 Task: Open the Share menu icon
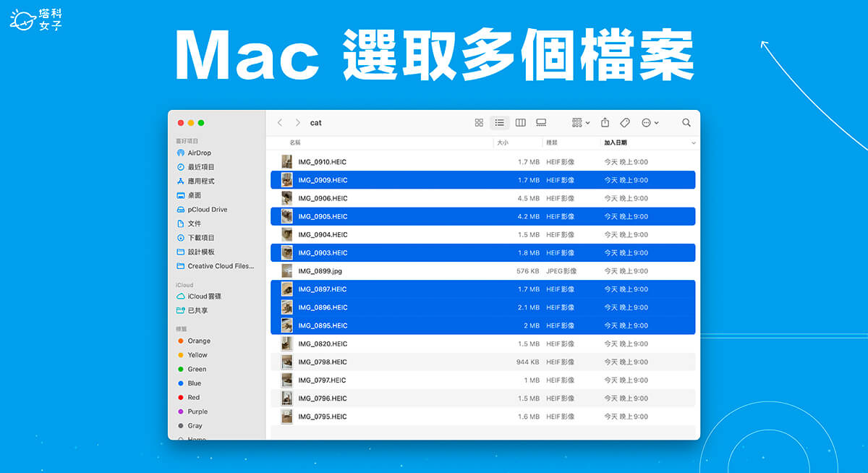pos(604,122)
